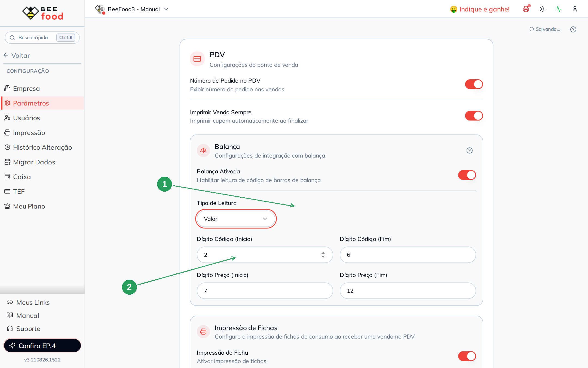
Task: Open Suporte link
Action: tap(23, 329)
